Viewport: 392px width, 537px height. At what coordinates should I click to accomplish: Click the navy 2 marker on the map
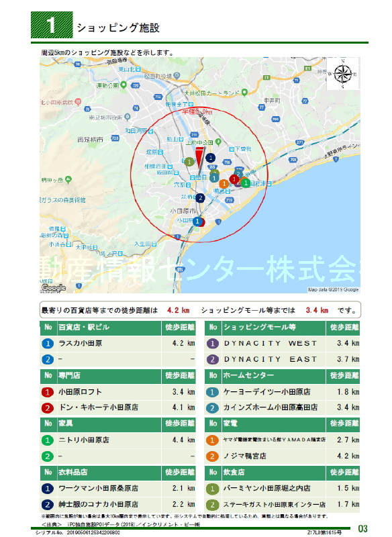200,198
